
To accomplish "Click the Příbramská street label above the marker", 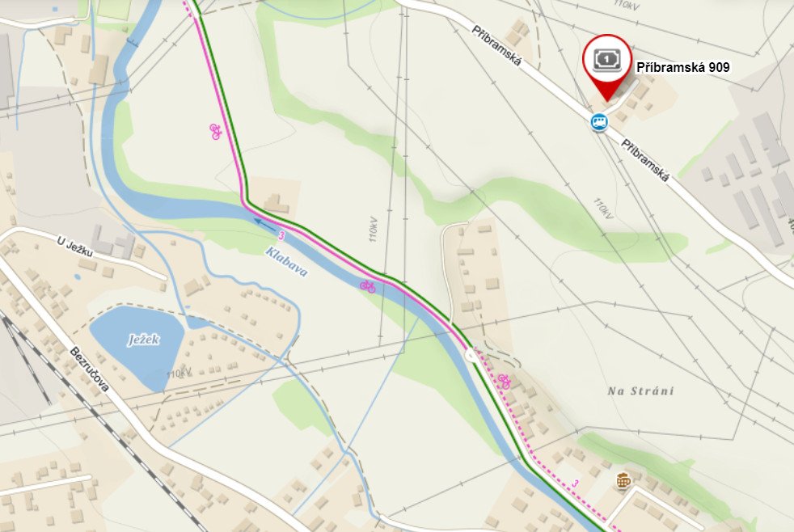I will click(496, 45).
